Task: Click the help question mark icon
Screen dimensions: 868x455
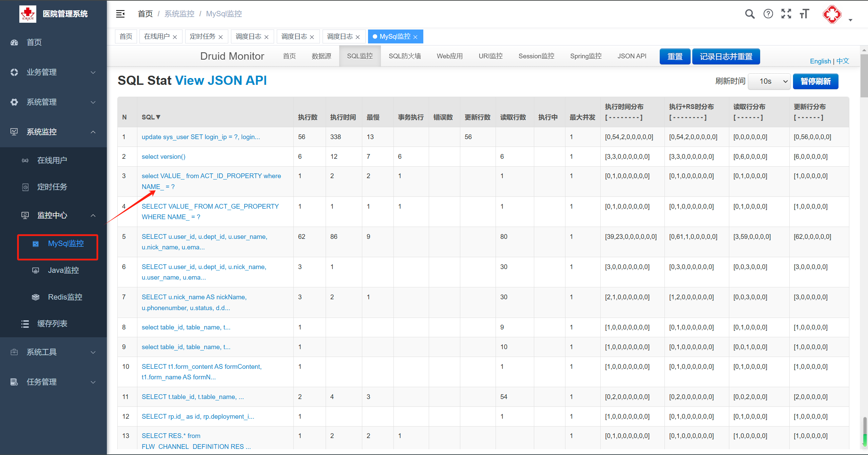Action: tap(768, 14)
